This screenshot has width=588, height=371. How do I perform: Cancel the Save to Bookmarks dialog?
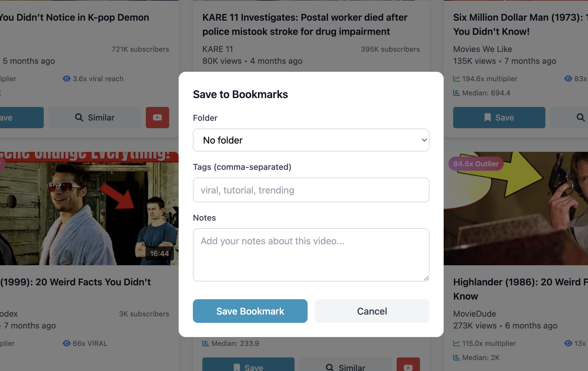(x=372, y=311)
